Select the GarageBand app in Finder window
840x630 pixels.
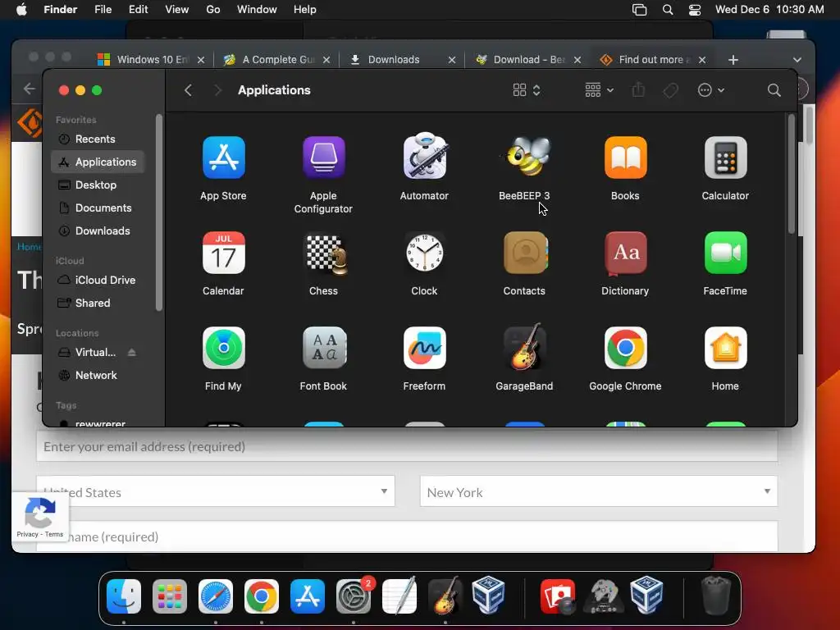[524, 347]
